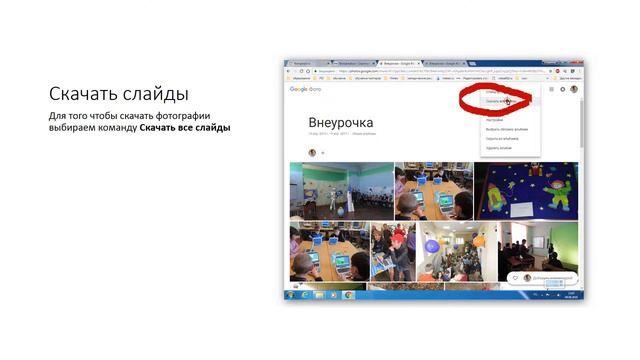The image size is (640, 360).
Task: Open photo of boy in red cap
Action: coord(393,252)
